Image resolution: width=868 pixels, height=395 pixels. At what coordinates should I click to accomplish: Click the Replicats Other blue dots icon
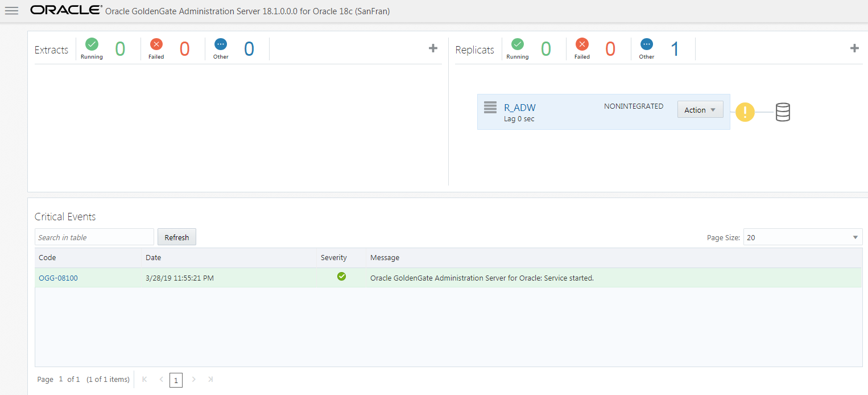click(x=647, y=44)
